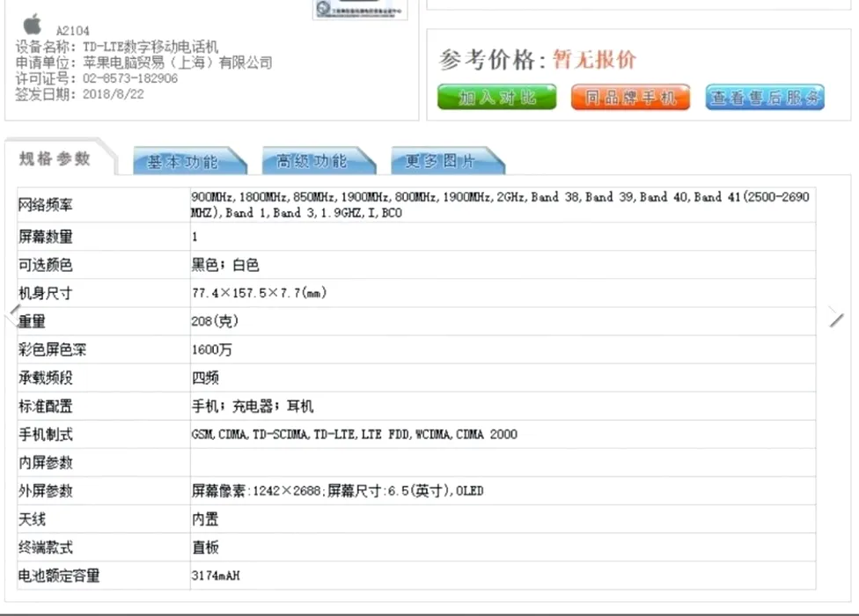Screen dimensions: 859x616
Task: Select the 高级功能 tab
Action: pos(312,161)
